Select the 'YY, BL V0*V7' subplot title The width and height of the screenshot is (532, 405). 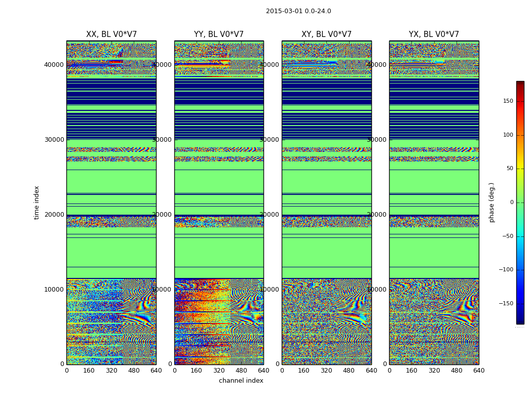[x=219, y=34]
